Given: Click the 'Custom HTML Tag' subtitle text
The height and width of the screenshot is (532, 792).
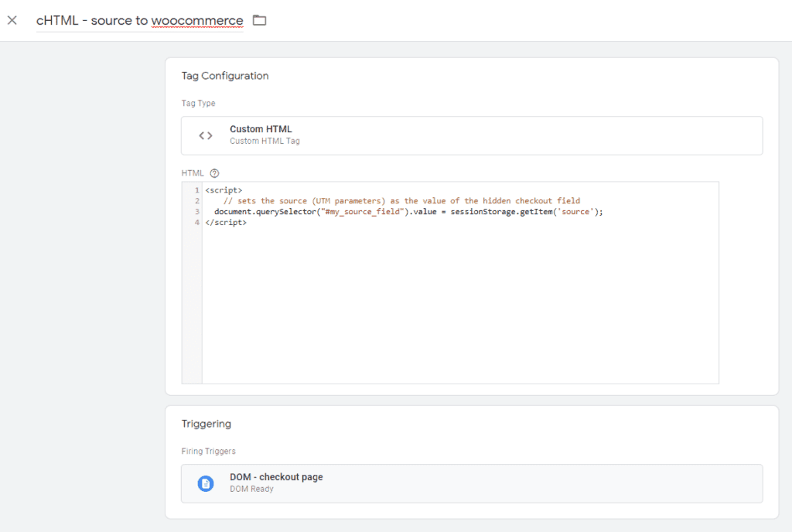Looking at the screenshot, I should (x=265, y=141).
